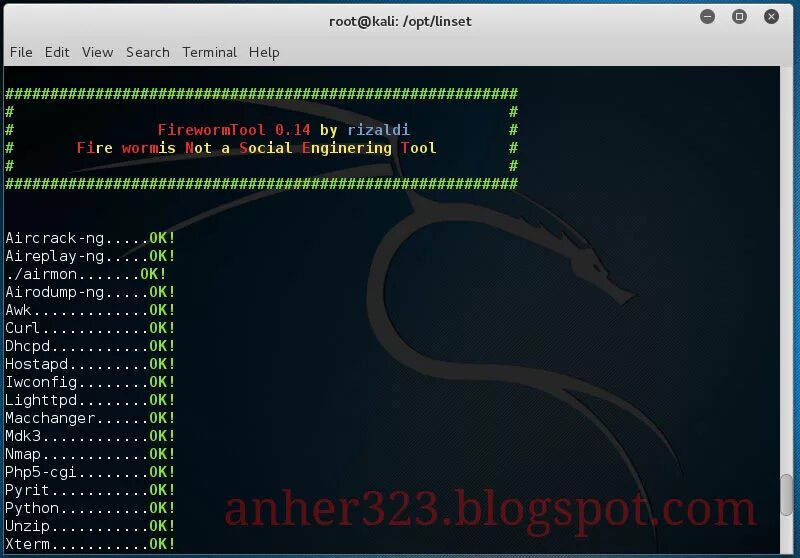The width and height of the screenshot is (800, 558).
Task: Click the Unzip OK! line
Action: [x=90, y=526]
